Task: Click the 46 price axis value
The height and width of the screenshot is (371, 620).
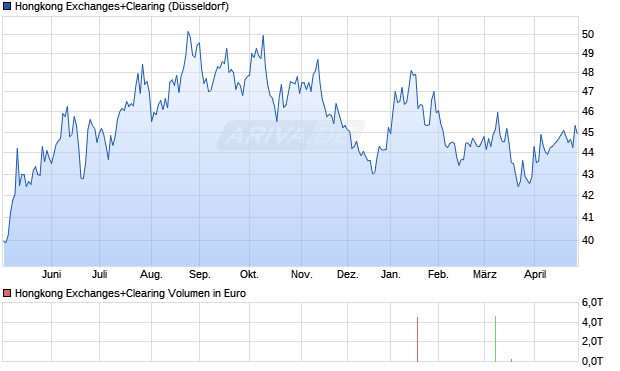Action: pos(588,112)
